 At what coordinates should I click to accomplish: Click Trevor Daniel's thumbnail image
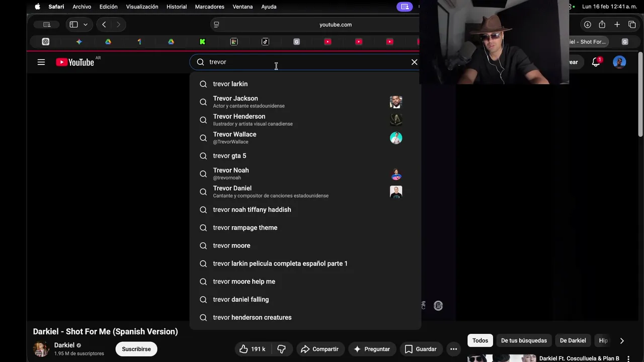point(396,192)
